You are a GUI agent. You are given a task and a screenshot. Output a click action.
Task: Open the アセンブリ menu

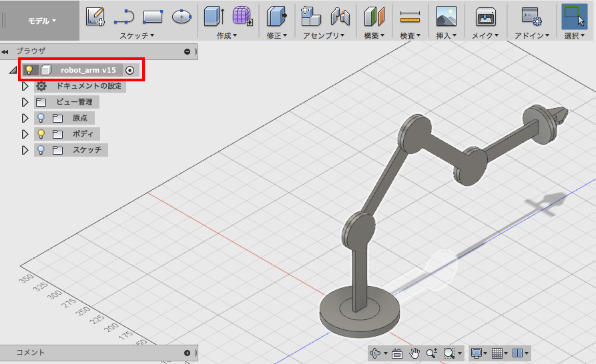coord(324,36)
